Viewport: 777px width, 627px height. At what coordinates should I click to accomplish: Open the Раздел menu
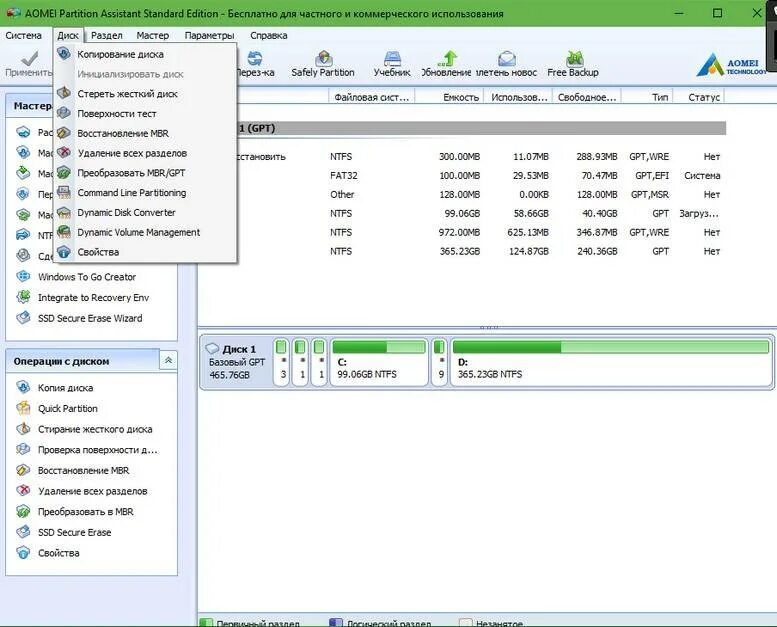107,35
